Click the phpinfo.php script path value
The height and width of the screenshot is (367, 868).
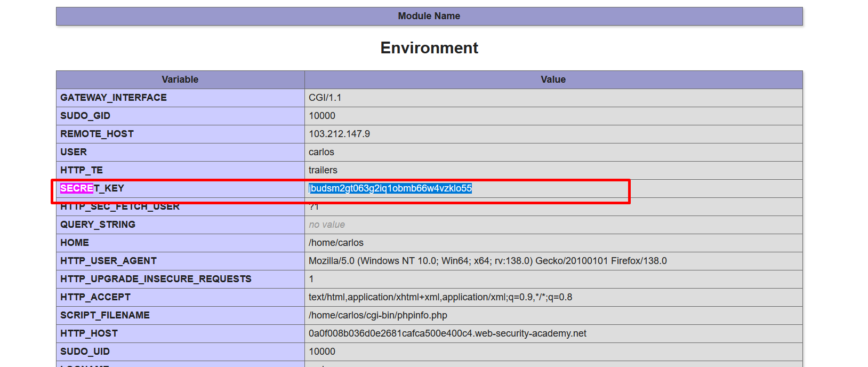pos(377,315)
